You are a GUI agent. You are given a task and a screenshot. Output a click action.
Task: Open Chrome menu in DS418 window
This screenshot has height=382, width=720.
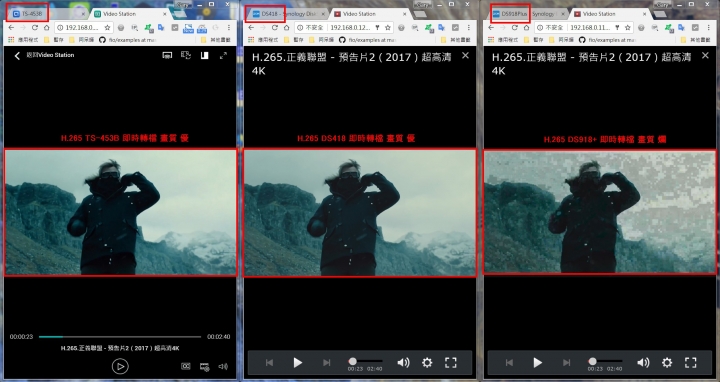(x=468, y=28)
